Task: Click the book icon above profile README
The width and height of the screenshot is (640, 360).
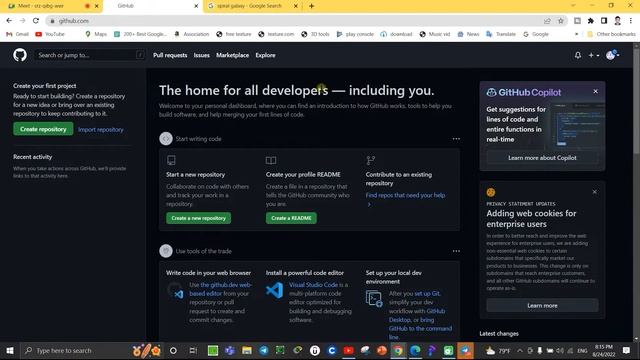Action: [x=271, y=160]
